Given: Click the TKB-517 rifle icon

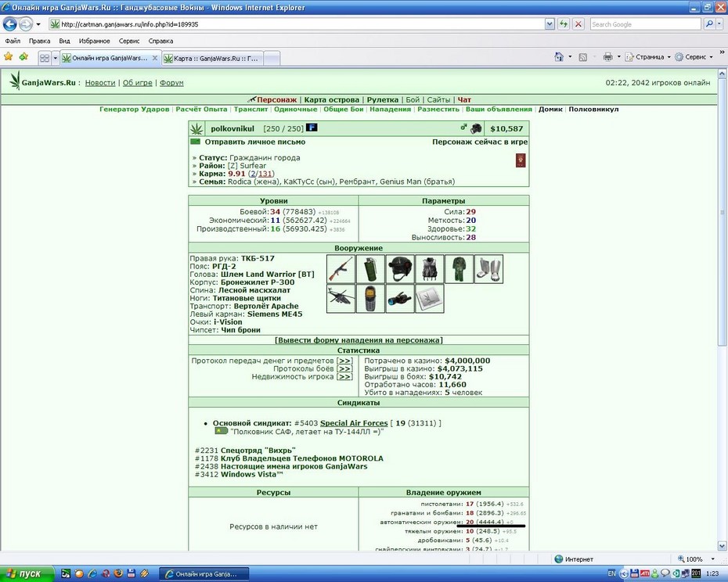Looking at the screenshot, I should coord(341,269).
